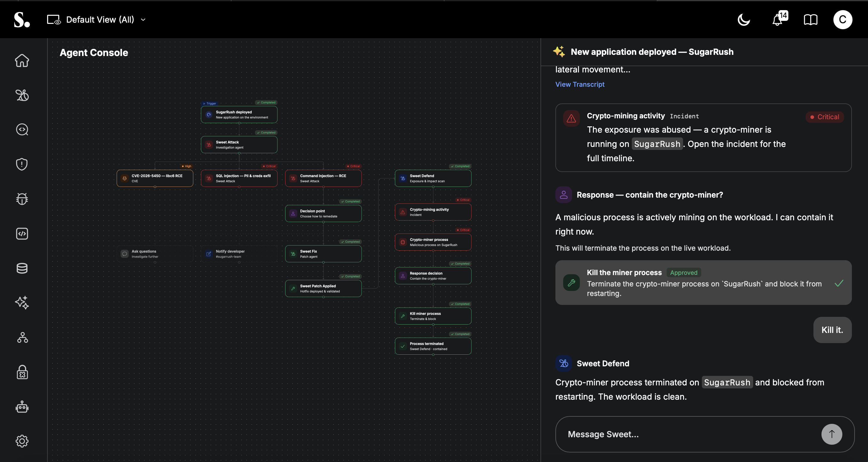This screenshot has width=868, height=462.
Task: Click the sparkle icon in chat panel header
Action: 559,52
